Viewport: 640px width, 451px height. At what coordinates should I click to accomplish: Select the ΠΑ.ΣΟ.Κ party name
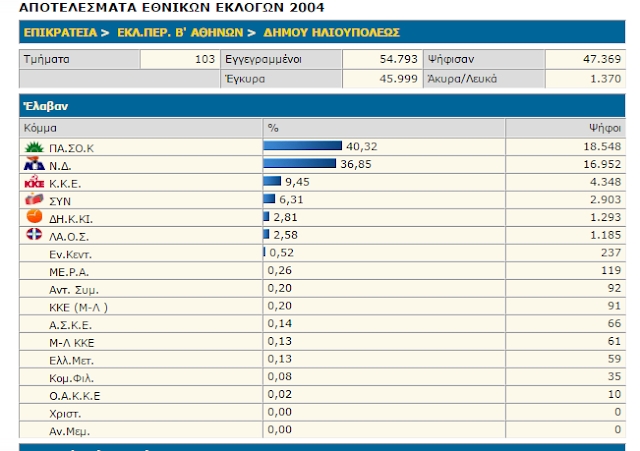point(71,149)
